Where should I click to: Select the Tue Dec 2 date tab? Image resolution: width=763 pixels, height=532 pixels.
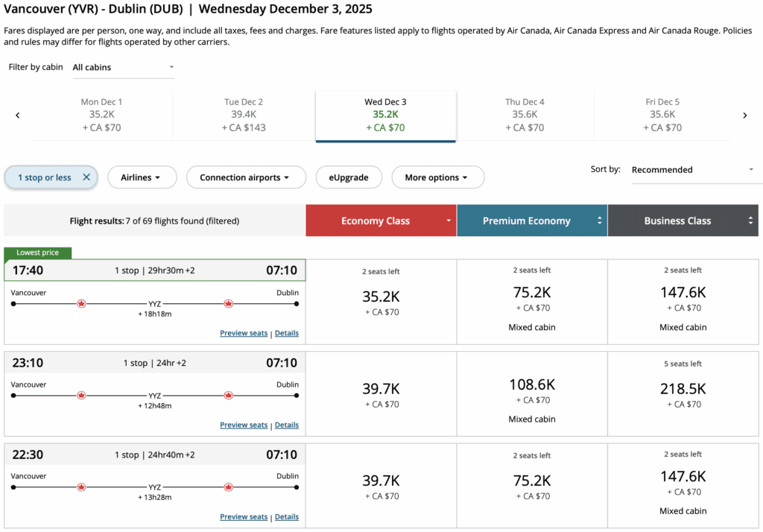244,115
